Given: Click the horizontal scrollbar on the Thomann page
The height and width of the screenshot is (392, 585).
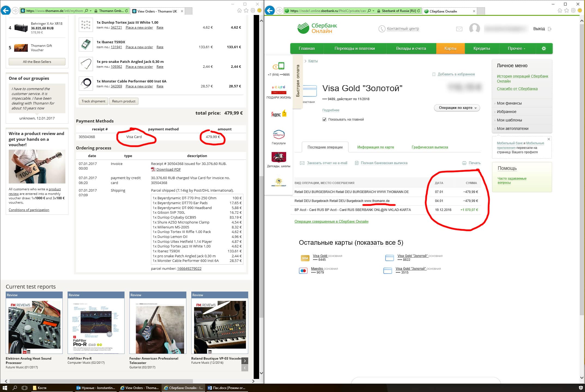Looking at the screenshot, I should [x=101, y=381].
